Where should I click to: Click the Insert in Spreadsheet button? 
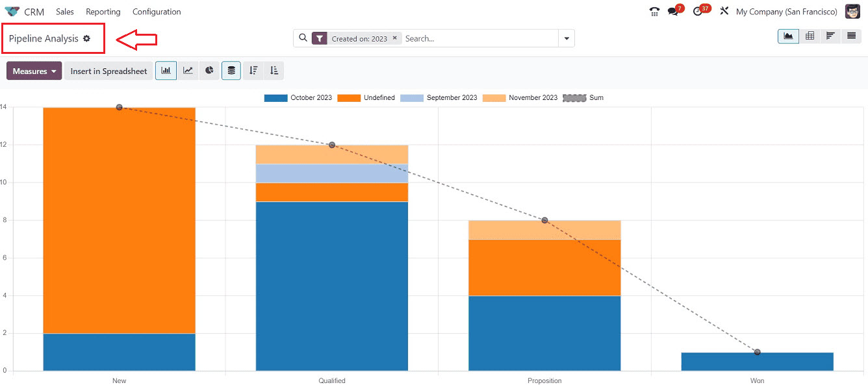coord(108,71)
